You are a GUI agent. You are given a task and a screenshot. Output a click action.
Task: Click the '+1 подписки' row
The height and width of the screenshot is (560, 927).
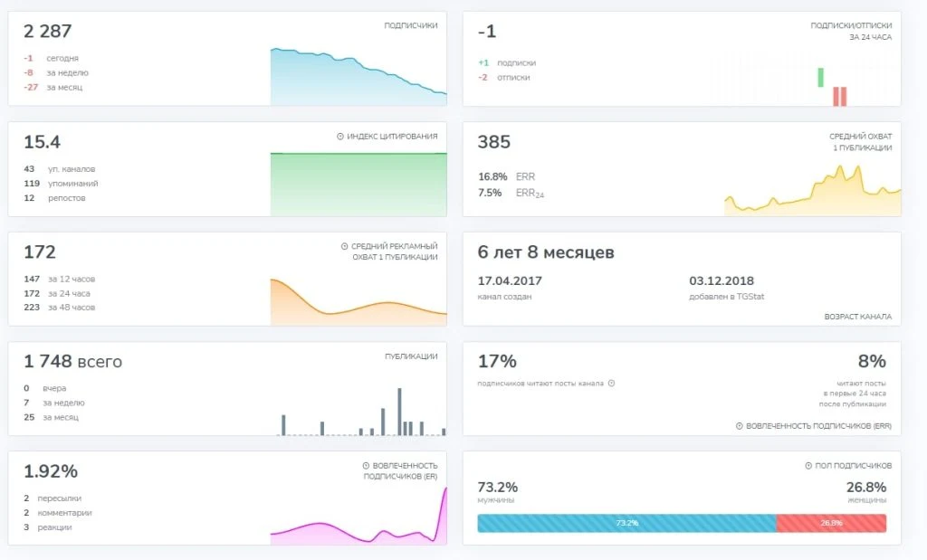pos(507,62)
